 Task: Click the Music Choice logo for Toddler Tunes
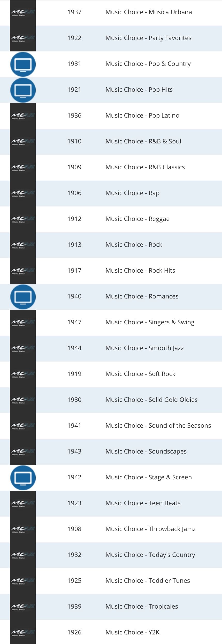click(x=23, y=581)
